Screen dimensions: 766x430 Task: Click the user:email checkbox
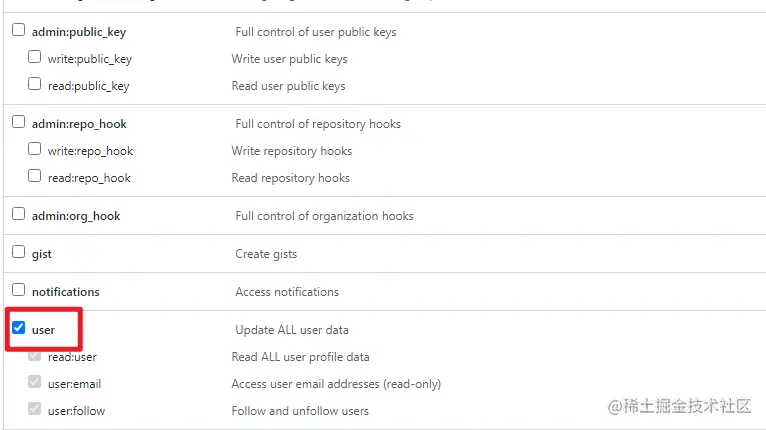pos(35,383)
